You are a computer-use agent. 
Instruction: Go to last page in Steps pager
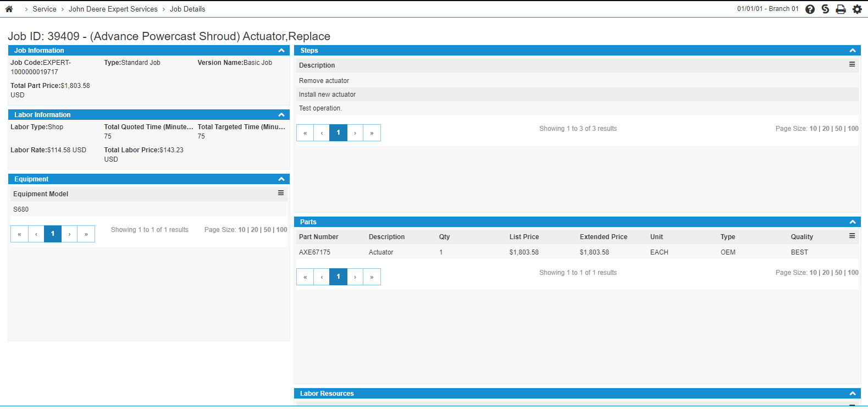click(x=372, y=132)
